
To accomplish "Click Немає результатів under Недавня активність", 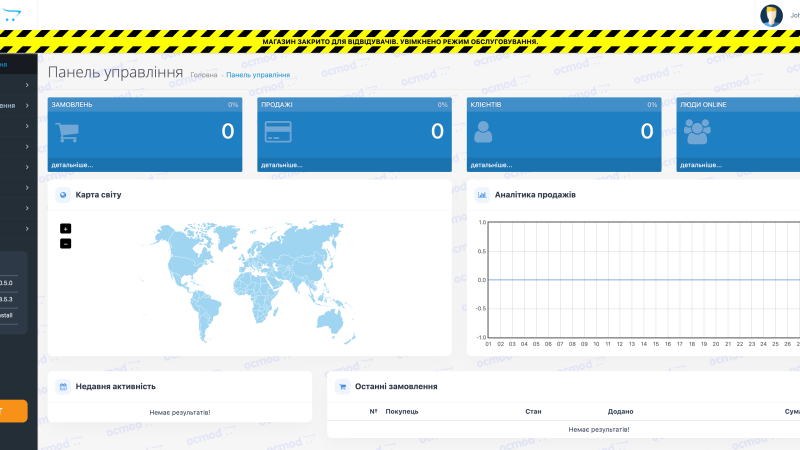I will (180, 412).
